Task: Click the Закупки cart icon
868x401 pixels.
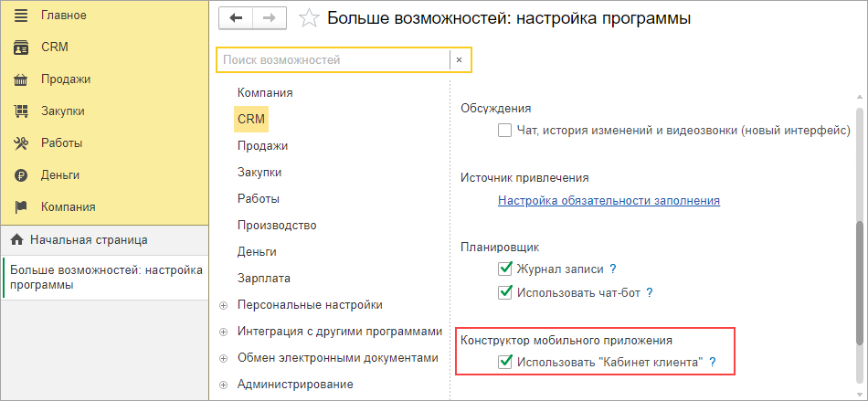Action: (x=21, y=111)
